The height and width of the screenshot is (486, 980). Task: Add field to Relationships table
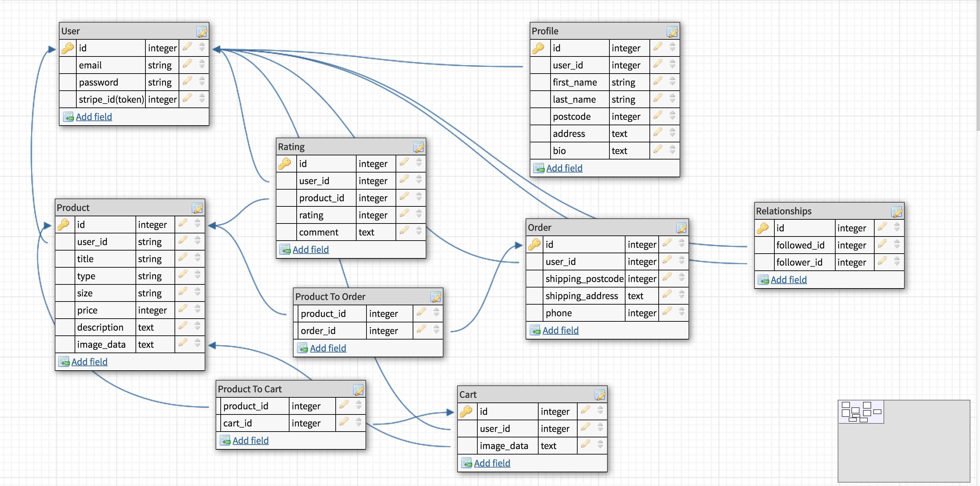pos(788,280)
